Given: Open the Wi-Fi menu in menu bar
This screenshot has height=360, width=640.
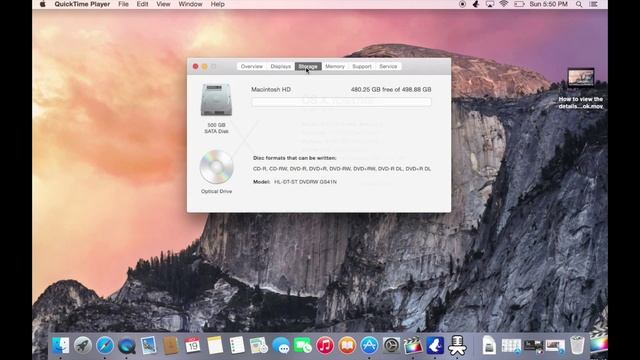Looking at the screenshot, I should point(504,4).
